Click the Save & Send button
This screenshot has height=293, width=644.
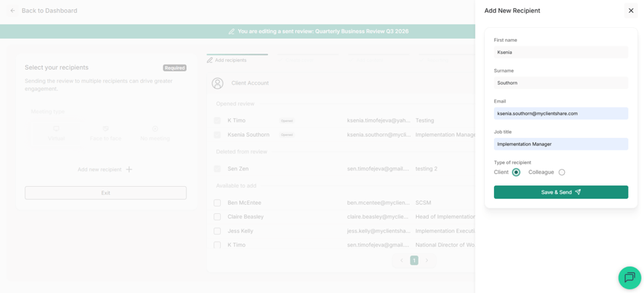pos(561,192)
